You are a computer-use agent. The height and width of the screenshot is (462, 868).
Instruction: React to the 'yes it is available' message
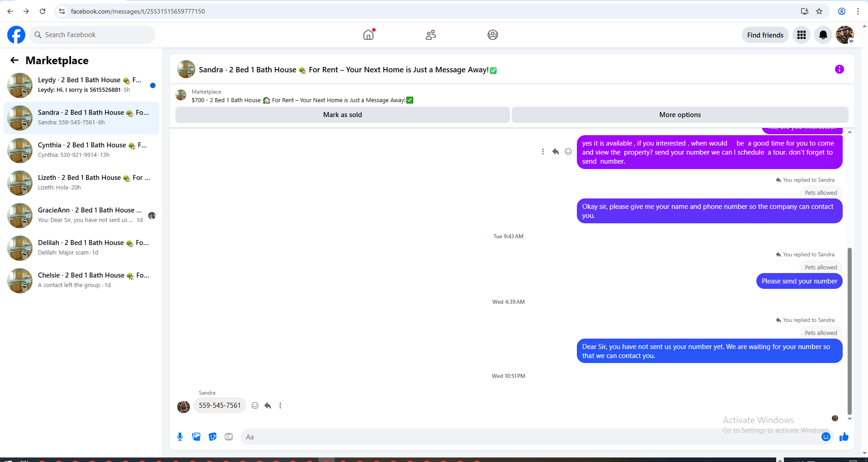pyautogui.click(x=568, y=151)
